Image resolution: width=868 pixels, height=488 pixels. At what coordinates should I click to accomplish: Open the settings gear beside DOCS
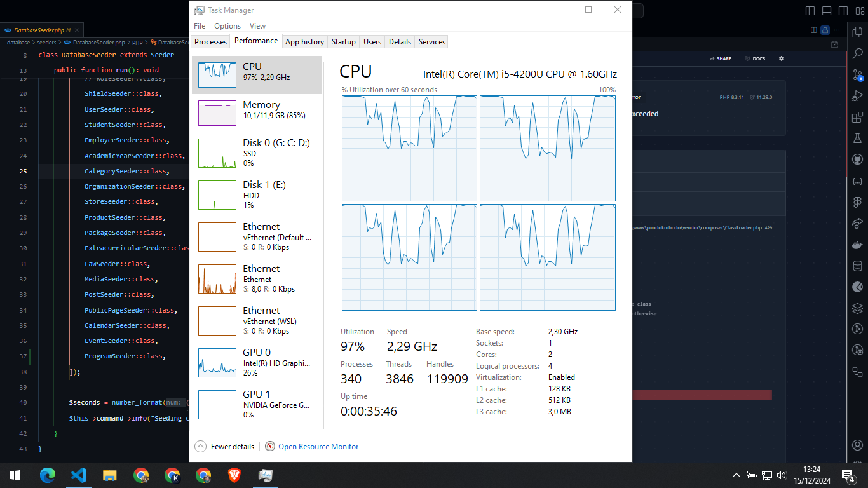782,58
